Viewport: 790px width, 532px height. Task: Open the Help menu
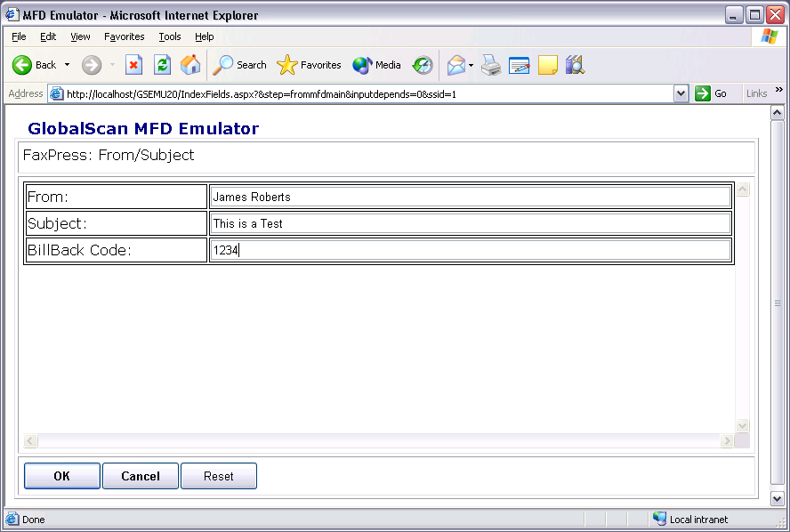click(204, 36)
